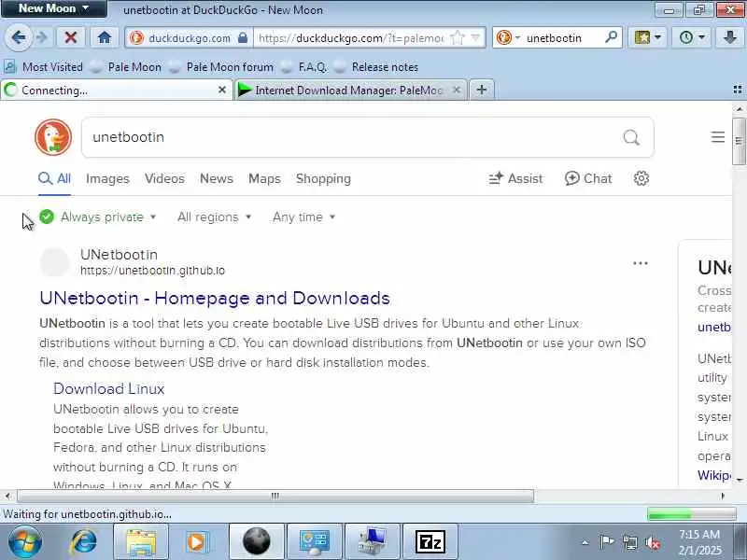The width and height of the screenshot is (747, 560).
Task: Open the Release notes bookmark
Action: click(376, 67)
